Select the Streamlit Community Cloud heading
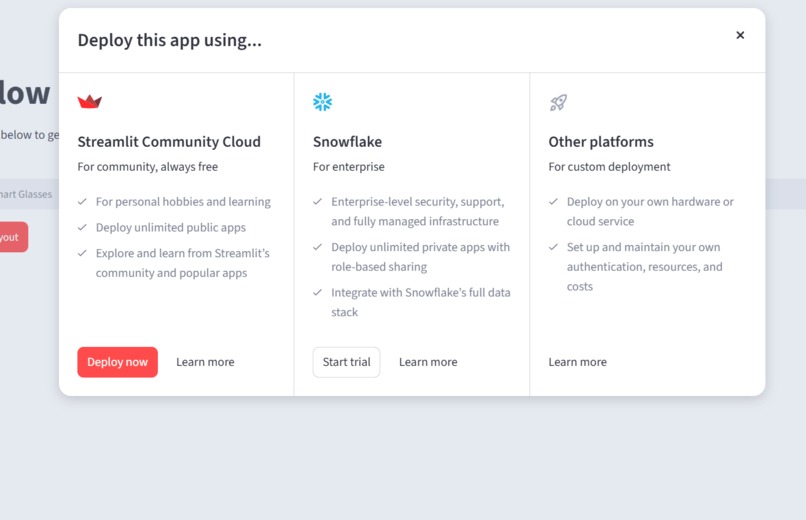806x520 pixels. [x=169, y=142]
